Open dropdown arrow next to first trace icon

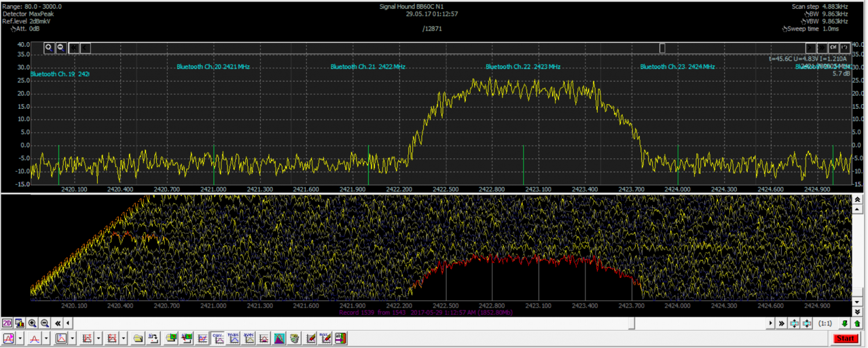20,338
